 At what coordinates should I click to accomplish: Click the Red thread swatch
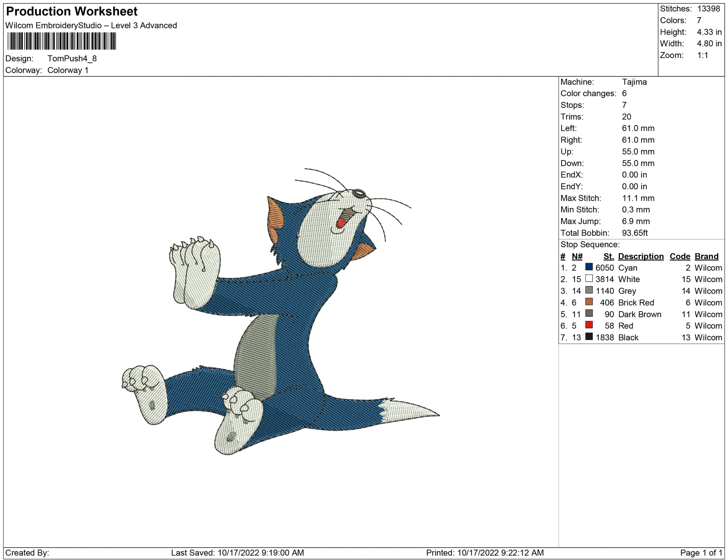coord(589,325)
